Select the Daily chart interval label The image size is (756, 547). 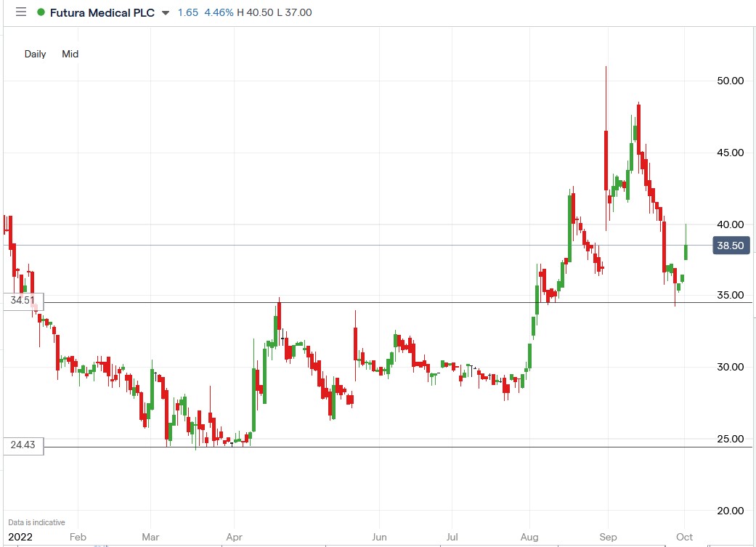(35, 54)
